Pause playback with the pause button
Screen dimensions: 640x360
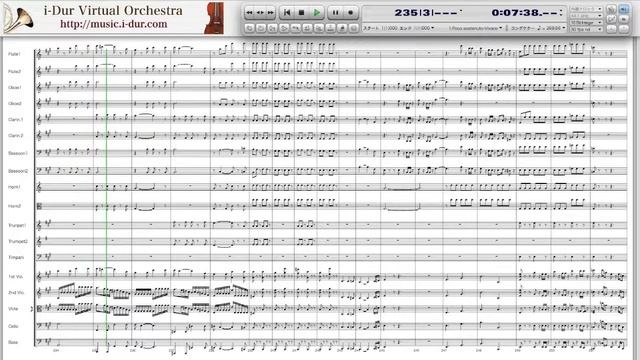336,13
